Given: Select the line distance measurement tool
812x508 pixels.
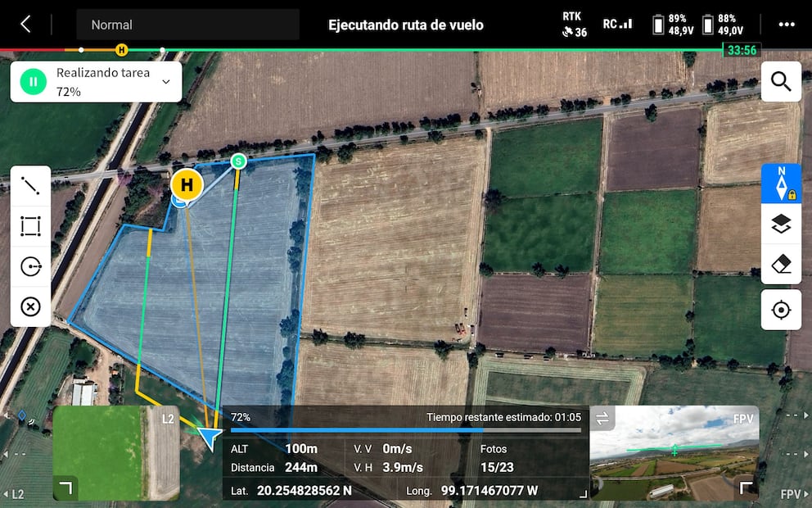Looking at the screenshot, I should click(30, 185).
